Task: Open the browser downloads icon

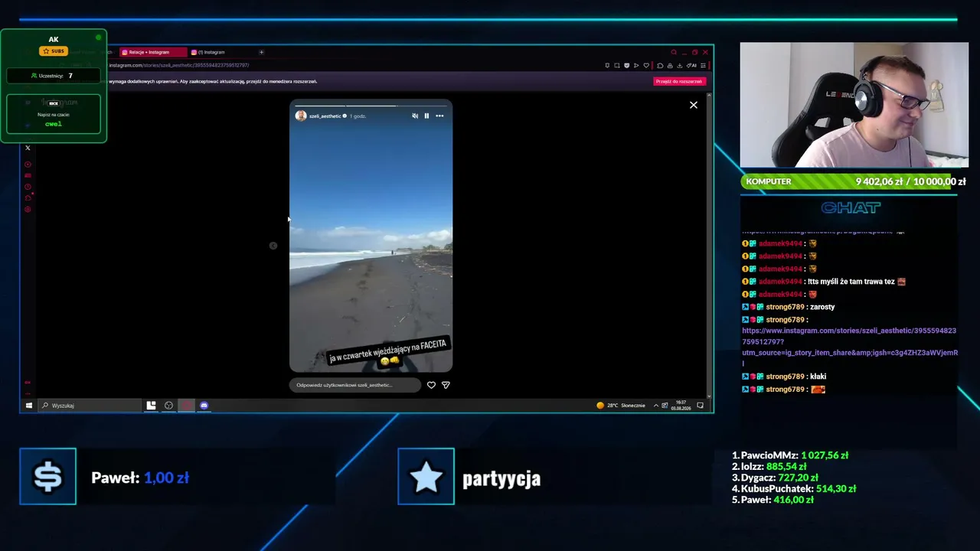Action: [x=680, y=65]
